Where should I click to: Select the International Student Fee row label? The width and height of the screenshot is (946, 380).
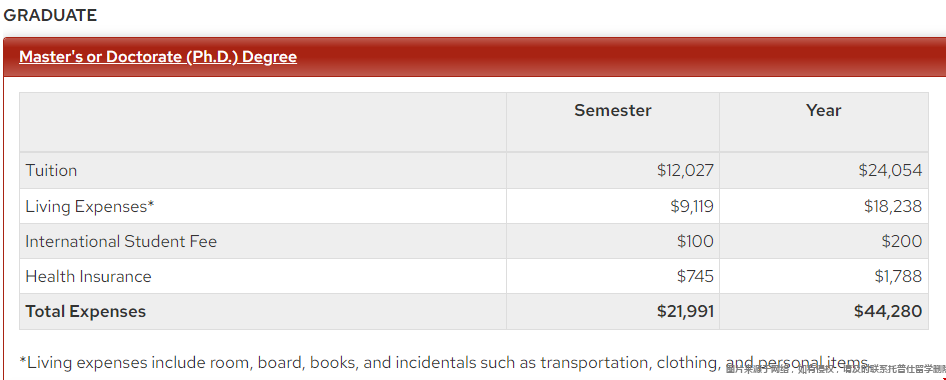click(121, 241)
